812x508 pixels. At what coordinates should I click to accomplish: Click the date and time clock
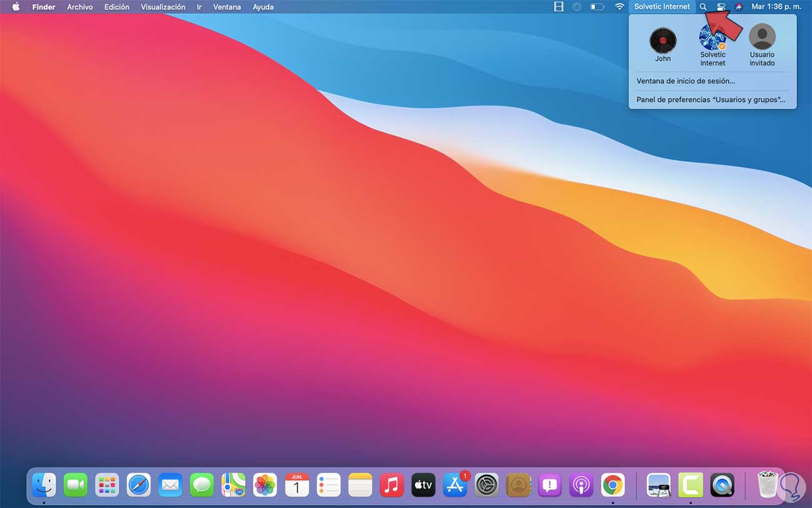(776, 7)
